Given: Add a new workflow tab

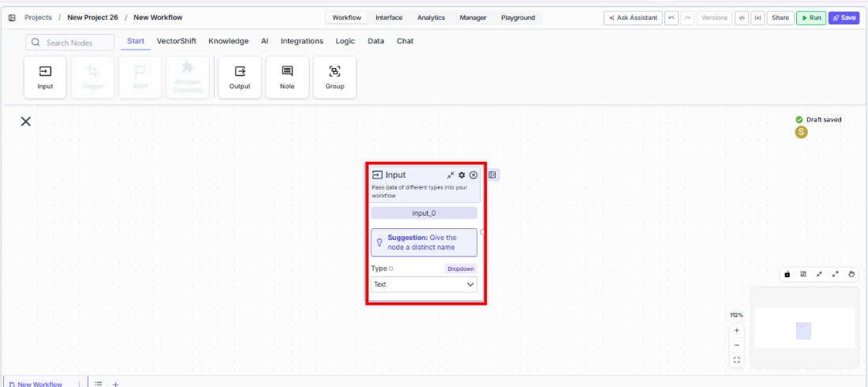Looking at the screenshot, I should 116,384.
